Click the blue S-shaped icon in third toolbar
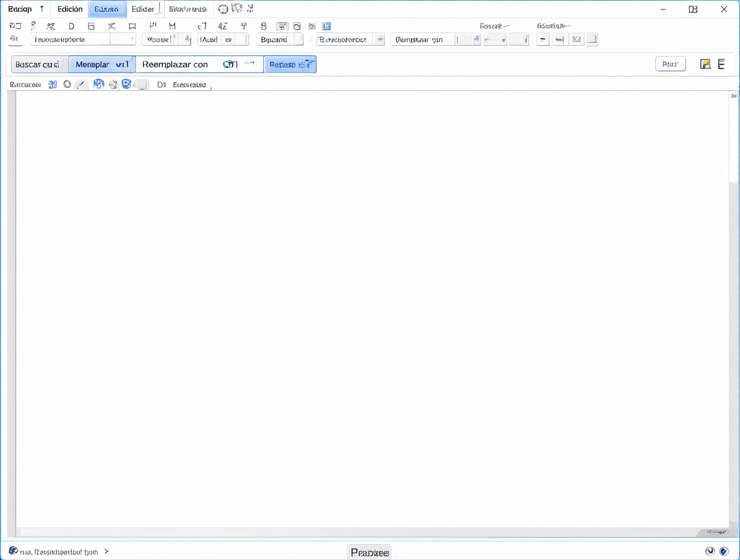740x560 pixels. tap(126, 84)
